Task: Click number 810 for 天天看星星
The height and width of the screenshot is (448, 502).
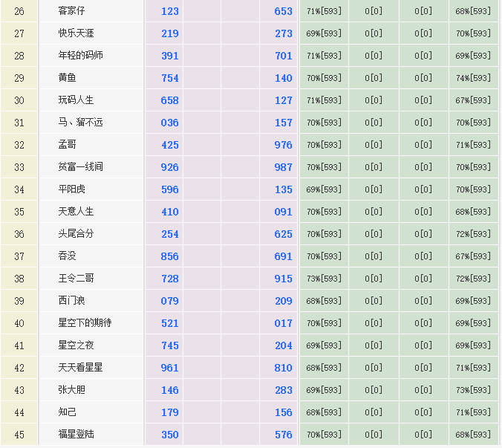Action: (x=284, y=368)
